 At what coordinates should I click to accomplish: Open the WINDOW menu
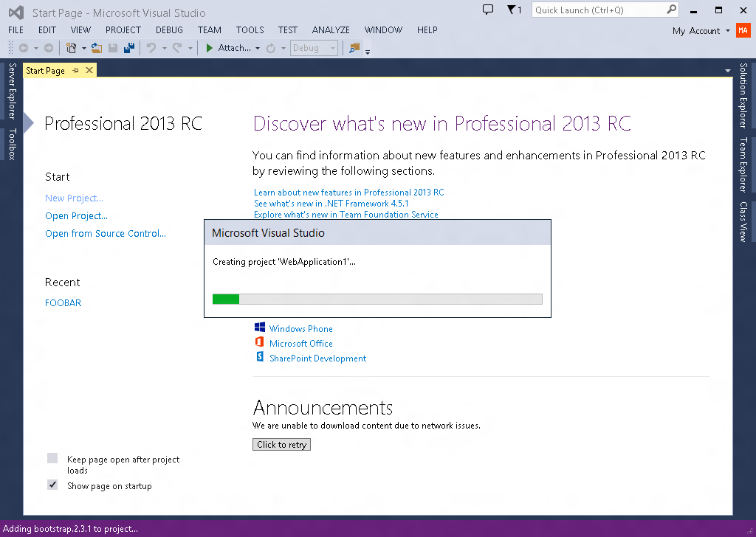[x=383, y=30]
